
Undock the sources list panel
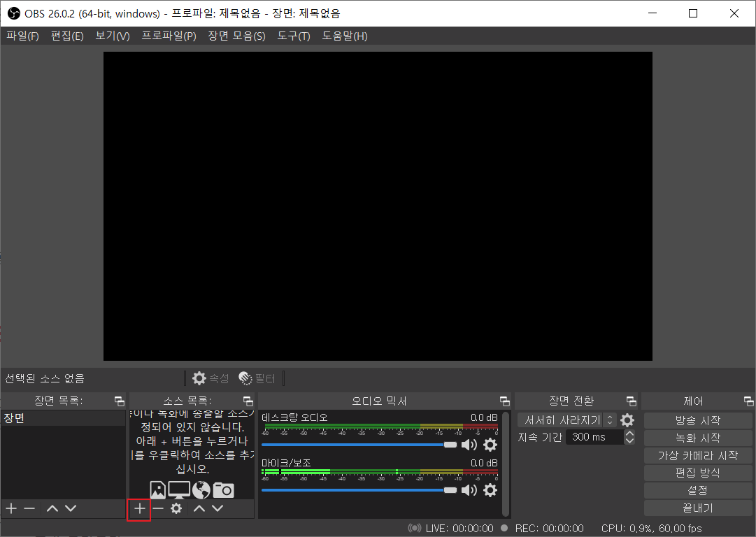248,401
